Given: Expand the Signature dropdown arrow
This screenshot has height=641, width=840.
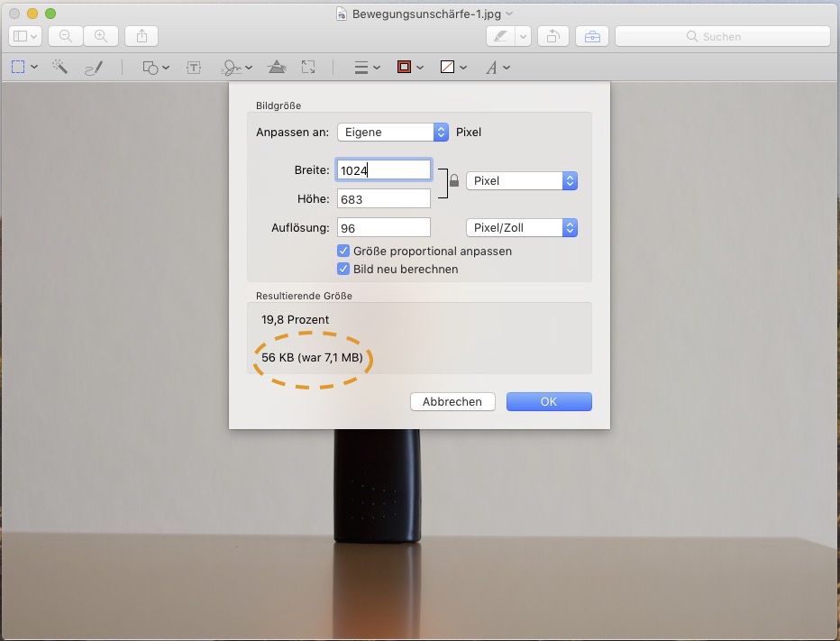Looking at the screenshot, I should tap(249, 68).
